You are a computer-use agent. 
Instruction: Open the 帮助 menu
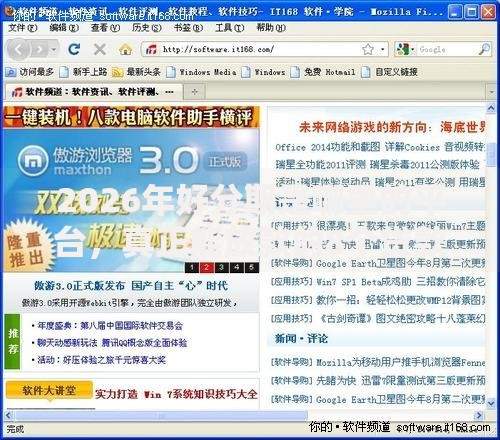[271, 28]
